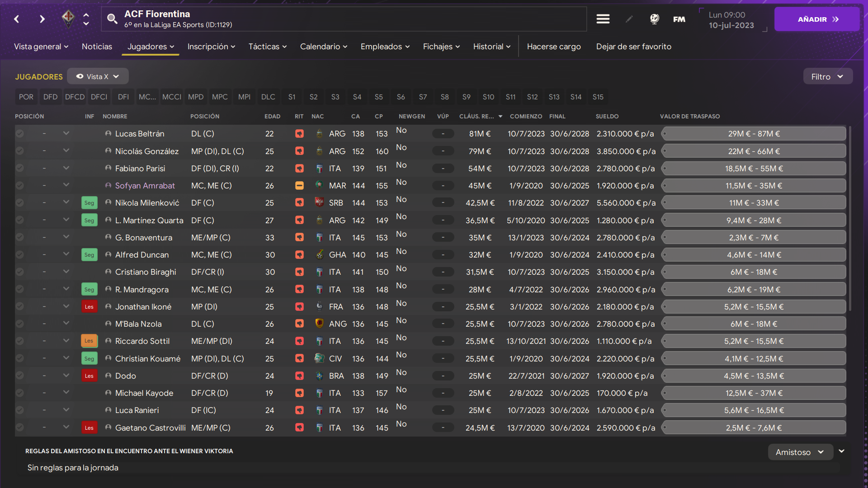Click the FM logo icon

click(679, 19)
